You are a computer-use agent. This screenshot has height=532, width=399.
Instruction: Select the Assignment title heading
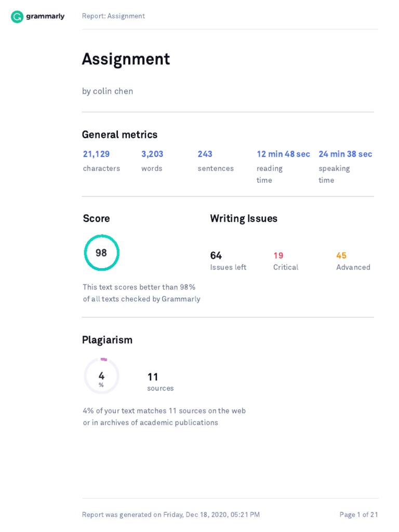tap(126, 59)
